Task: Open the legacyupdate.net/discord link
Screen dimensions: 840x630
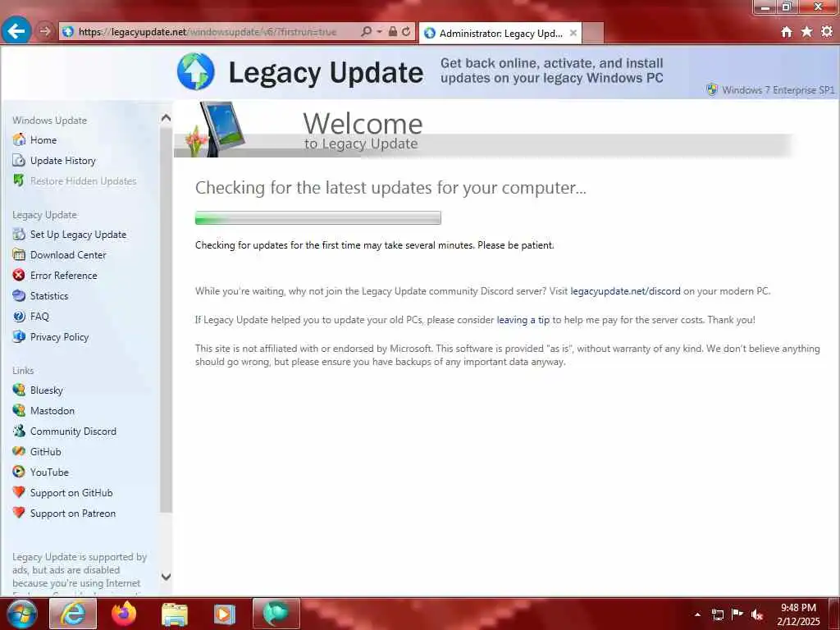Action: (625, 291)
